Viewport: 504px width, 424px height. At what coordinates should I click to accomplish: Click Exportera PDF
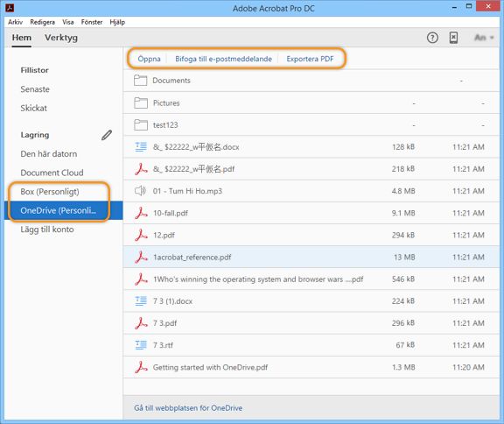(x=310, y=59)
